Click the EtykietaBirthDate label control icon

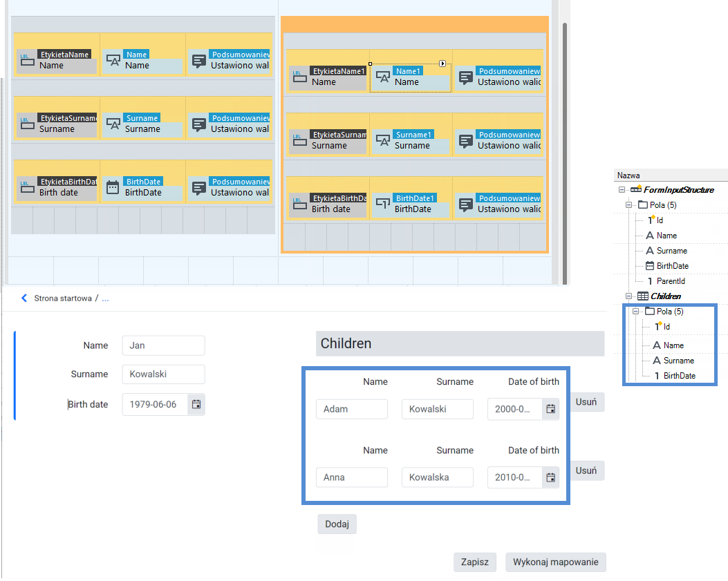click(x=28, y=187)
